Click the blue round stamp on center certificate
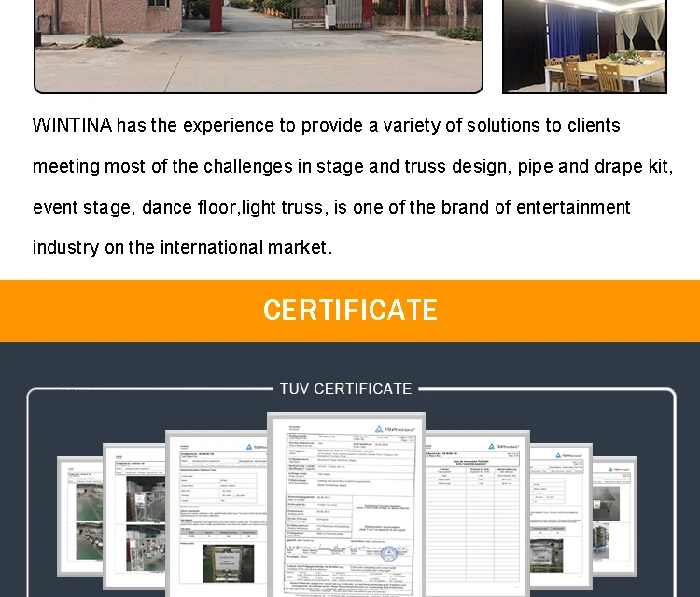700x597 pixels. 389,554
